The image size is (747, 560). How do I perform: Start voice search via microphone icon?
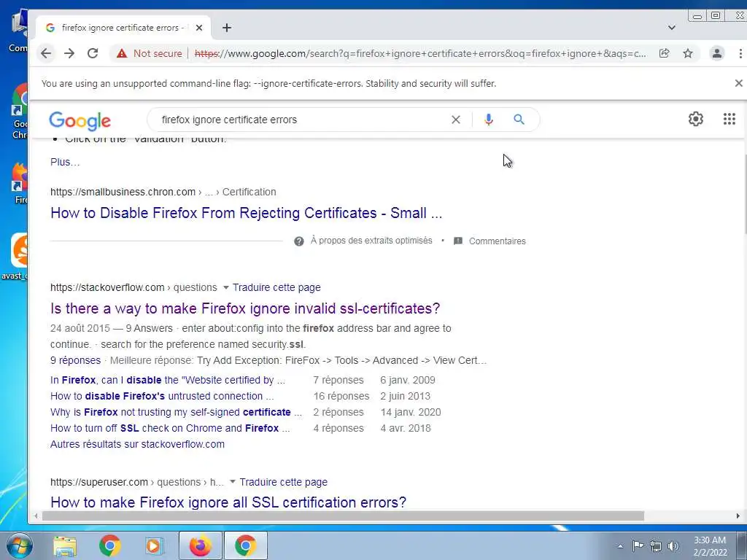click(x=488, y=120)
